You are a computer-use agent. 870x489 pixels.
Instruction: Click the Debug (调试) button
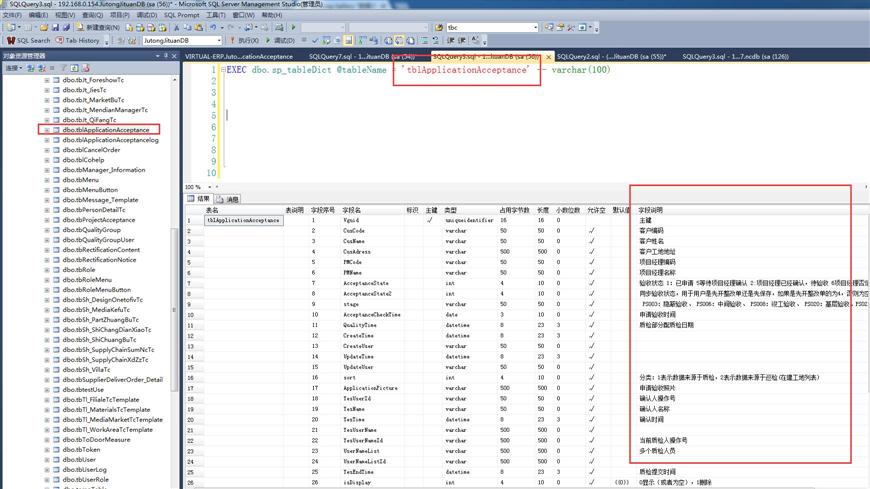pyautogui.click(x=280, y=41)
